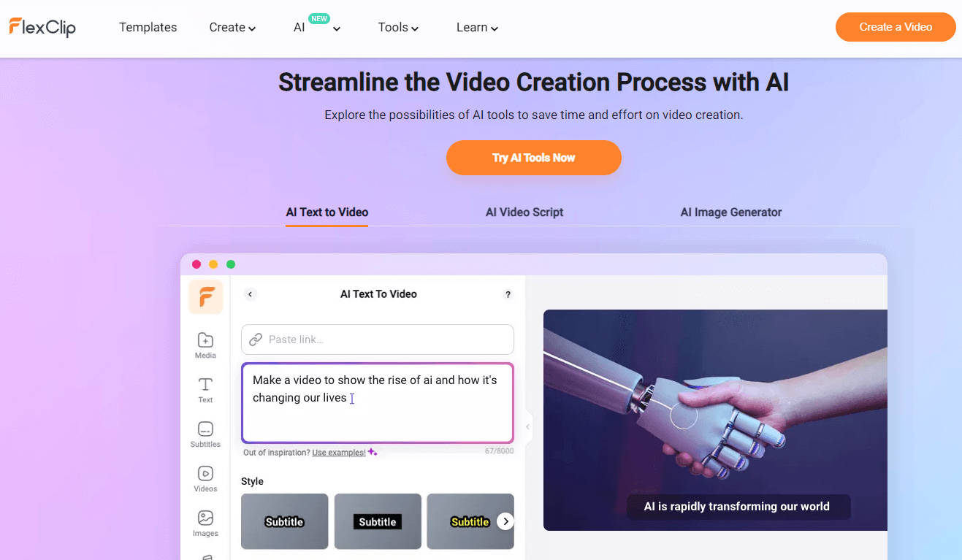Screen dimensions: 962x560
Task: Click the Paste link input field
Action: click(x=387, y=340)
